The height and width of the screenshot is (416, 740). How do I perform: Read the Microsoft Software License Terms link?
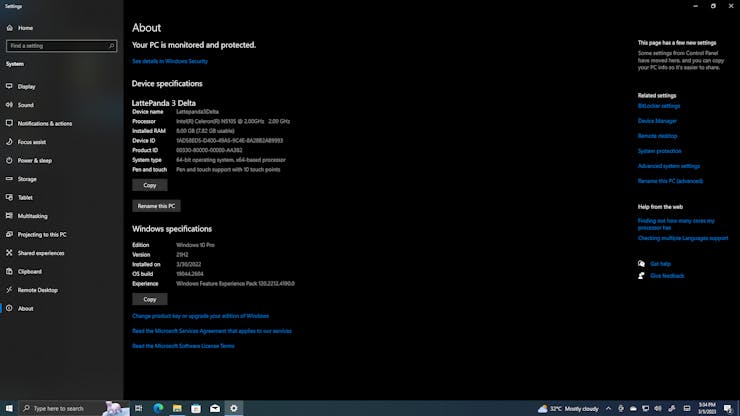point(183,346)
